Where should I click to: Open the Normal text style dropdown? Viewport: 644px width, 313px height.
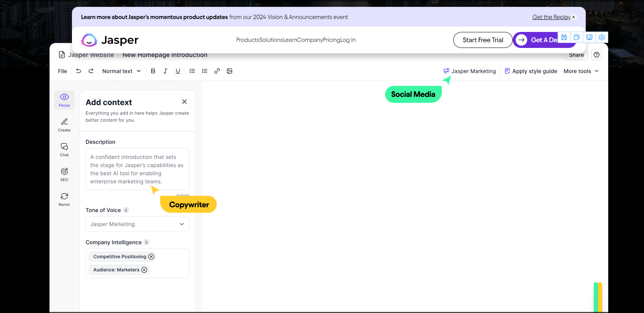point(121,71)
